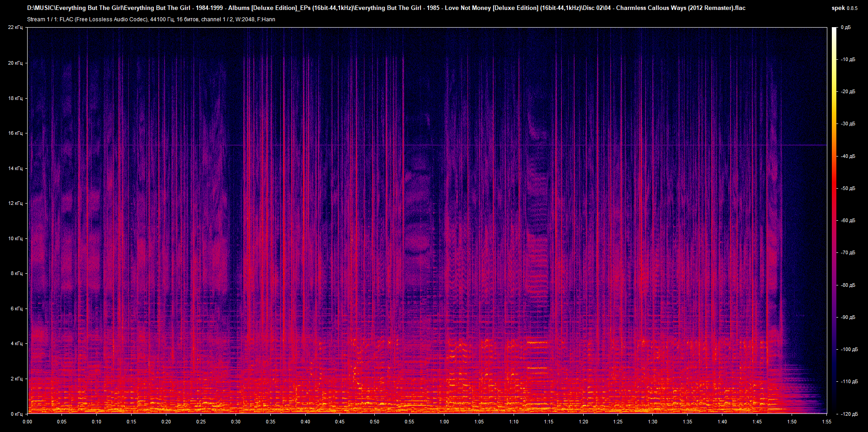Click the 0:00 time axis label
Image resolution: width=868 pixels, height=432 pixels.
[x=28, y=422]
